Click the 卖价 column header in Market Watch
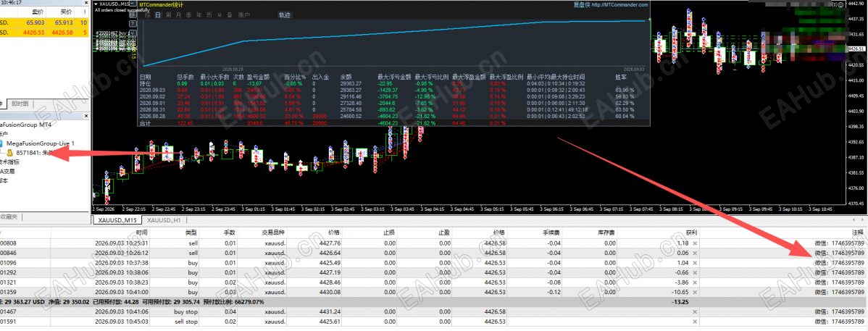This screenshot has height=331, width=868. coord(38,12)
